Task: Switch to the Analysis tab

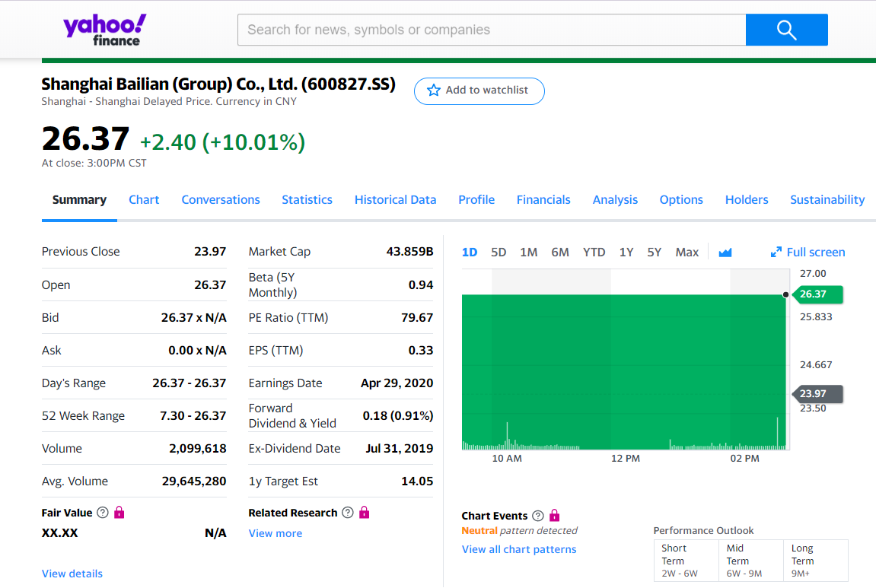Action: point(615,200)
